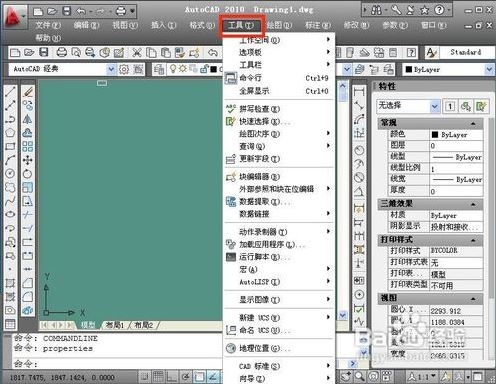The image size is (496, 384).
Task: Pick the Rectangle draw tool
Action: (10, 146)
